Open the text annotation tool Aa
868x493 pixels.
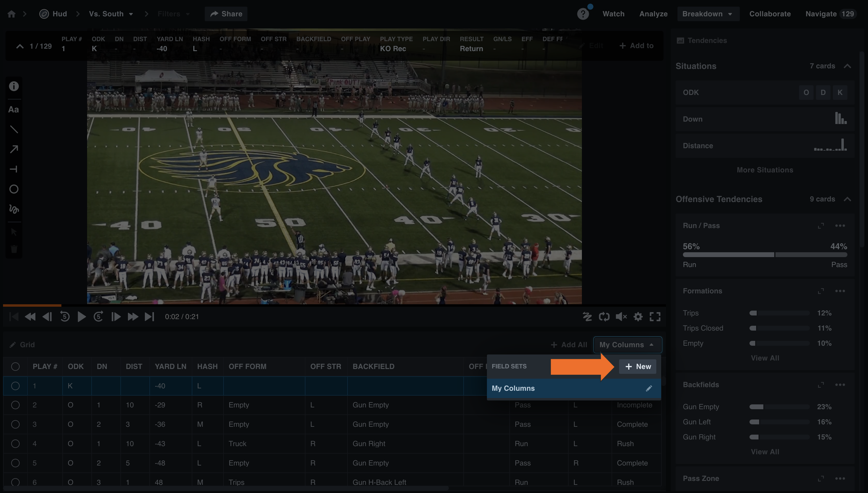14,109
